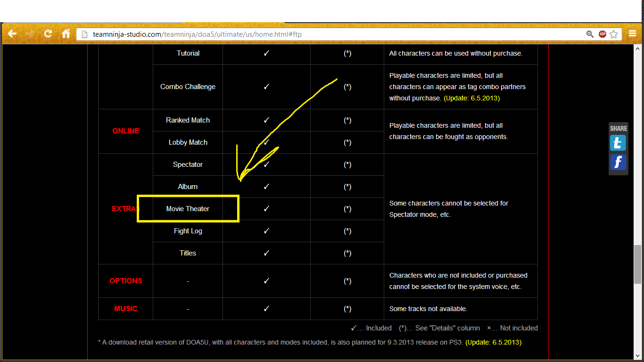Go to the browser Home page
Viewport: 644px width, 362px height.
click(x=66, y=34)
